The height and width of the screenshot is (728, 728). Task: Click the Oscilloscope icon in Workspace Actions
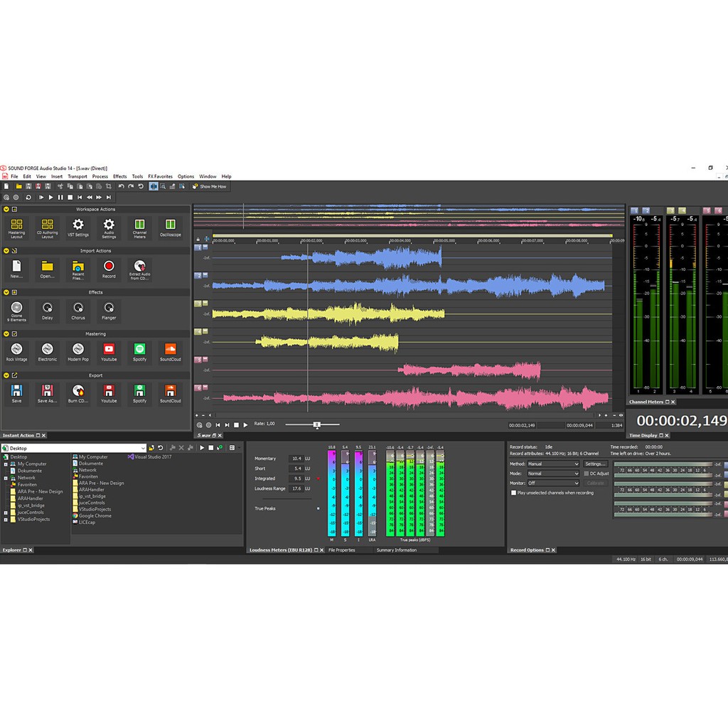tap(170, 227)
